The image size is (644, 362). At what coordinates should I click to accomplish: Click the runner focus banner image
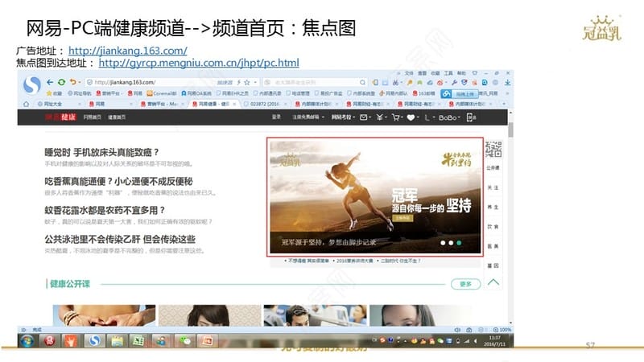375,197
